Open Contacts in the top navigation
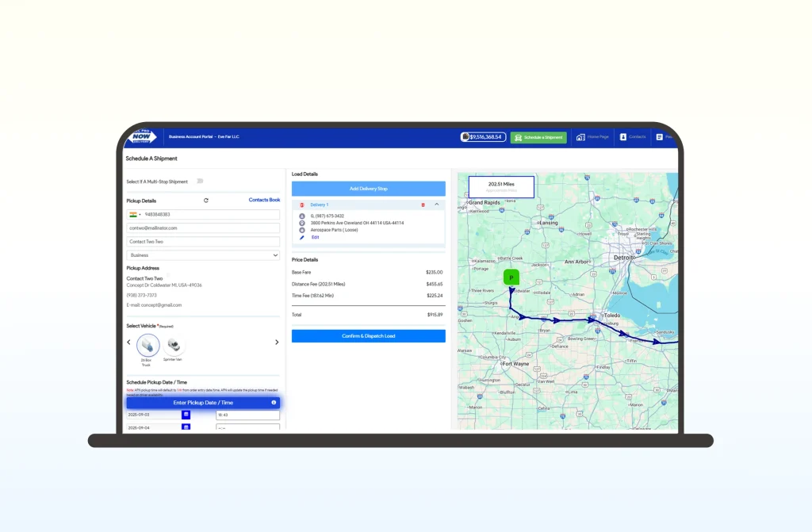The width and height of the screenshot is (812, 532). [633, 137]
